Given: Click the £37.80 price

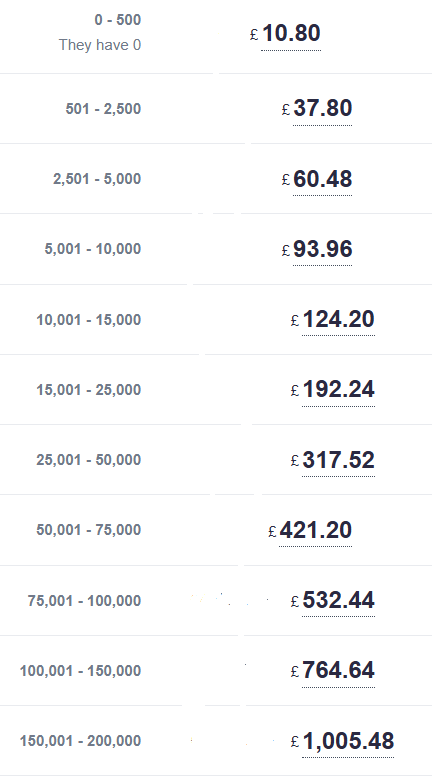Looking at the screenshot, I should click(x=317, y=108).
